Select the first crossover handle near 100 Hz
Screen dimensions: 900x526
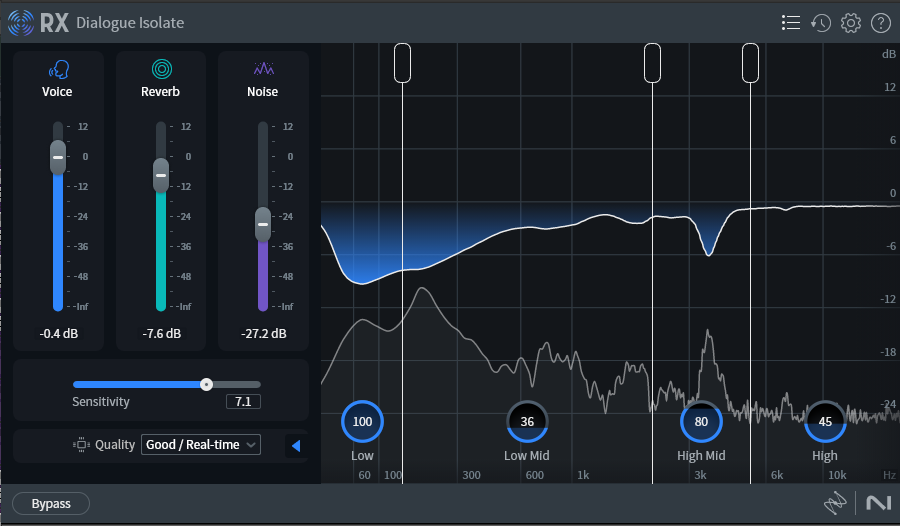point(402,62)
